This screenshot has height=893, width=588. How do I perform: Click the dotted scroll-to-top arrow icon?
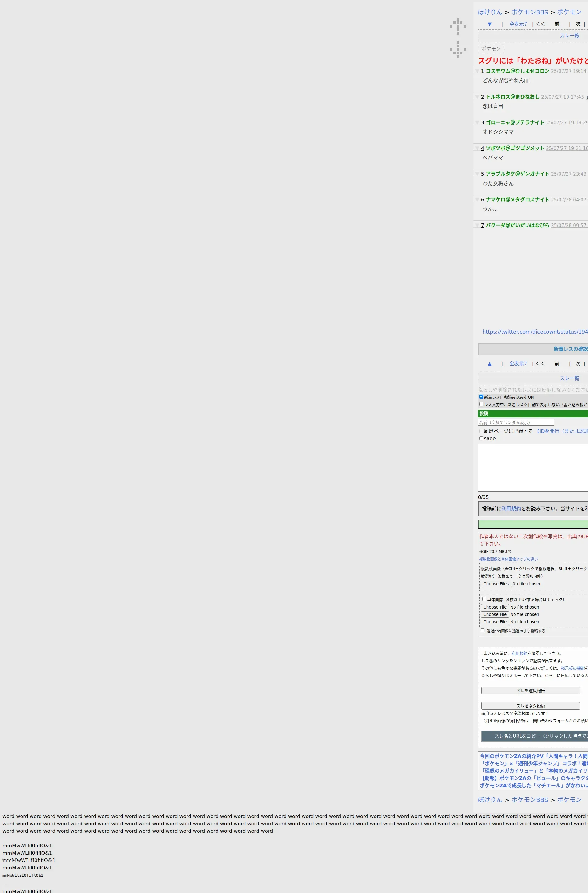(x=458, y=26)
